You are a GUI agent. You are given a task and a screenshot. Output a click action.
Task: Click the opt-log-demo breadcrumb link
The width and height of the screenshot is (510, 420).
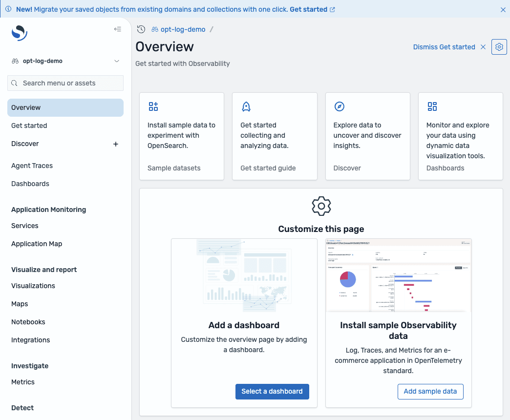point(183,29)
